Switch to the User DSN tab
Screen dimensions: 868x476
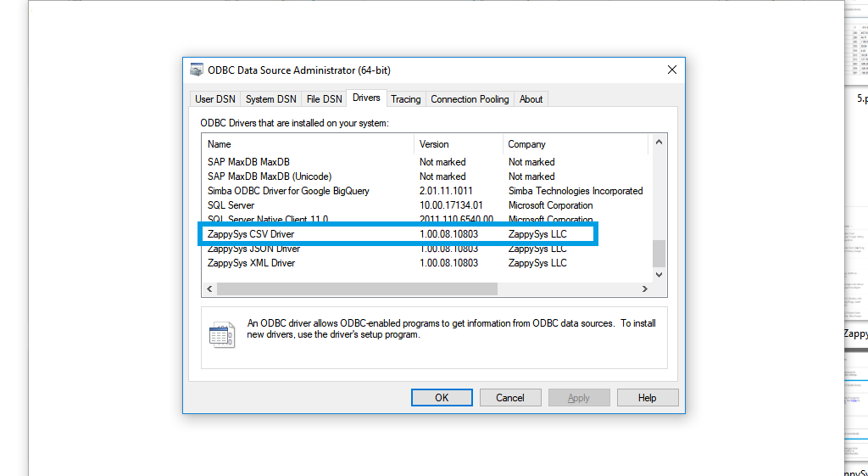coord(215,99)
